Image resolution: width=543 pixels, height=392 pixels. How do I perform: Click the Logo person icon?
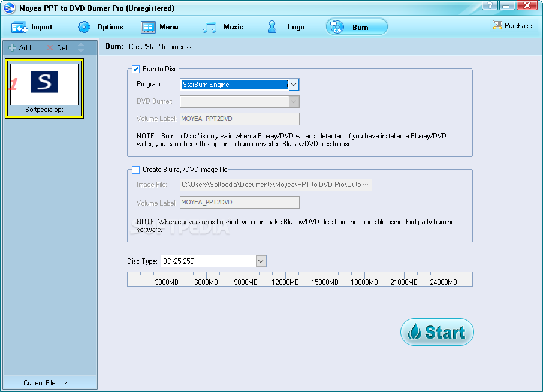tap(272, 27)
